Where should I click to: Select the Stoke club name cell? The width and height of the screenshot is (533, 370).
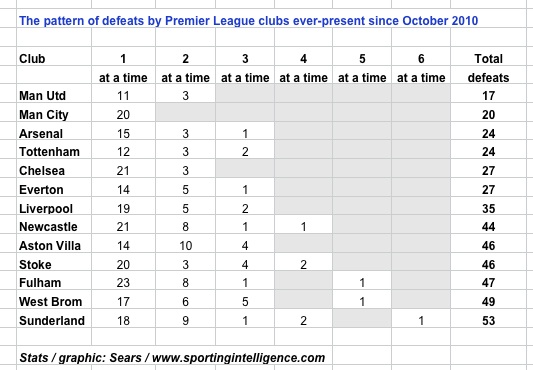[x=54, y=262]
